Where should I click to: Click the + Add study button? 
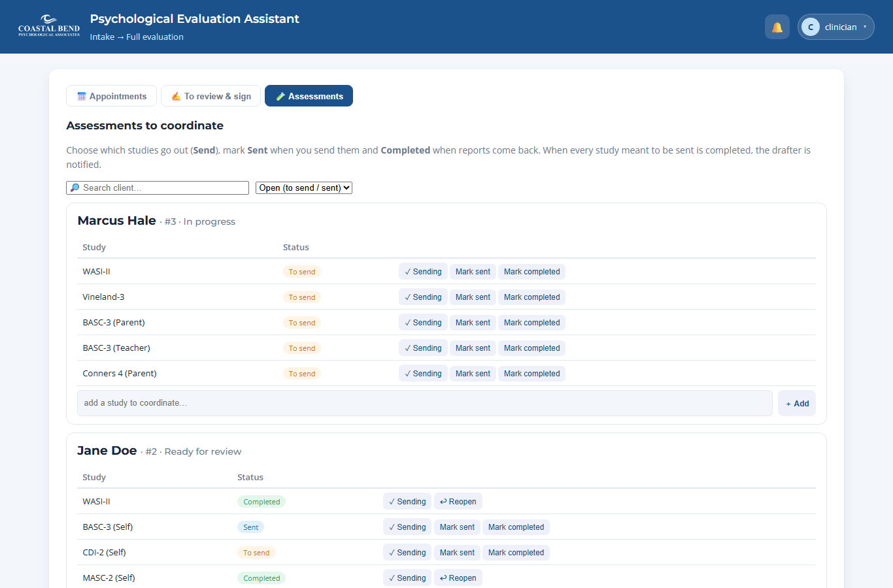tap(797, 403)
